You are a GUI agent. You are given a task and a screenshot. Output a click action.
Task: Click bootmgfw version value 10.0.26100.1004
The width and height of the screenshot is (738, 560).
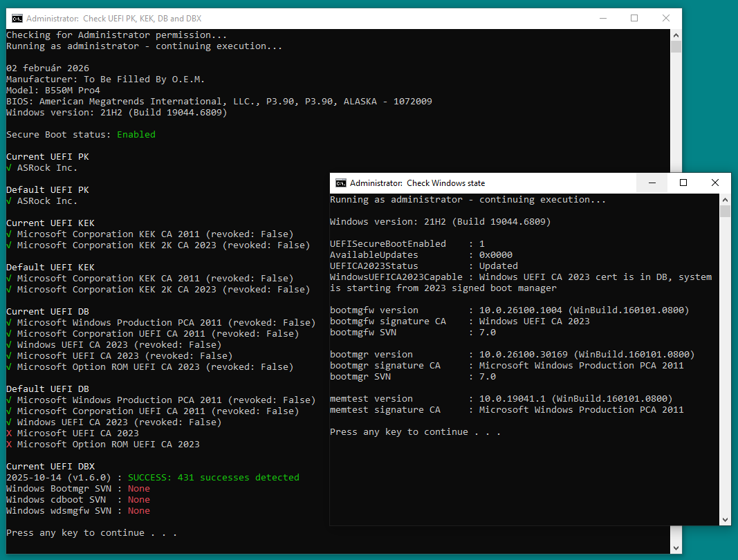521,310
